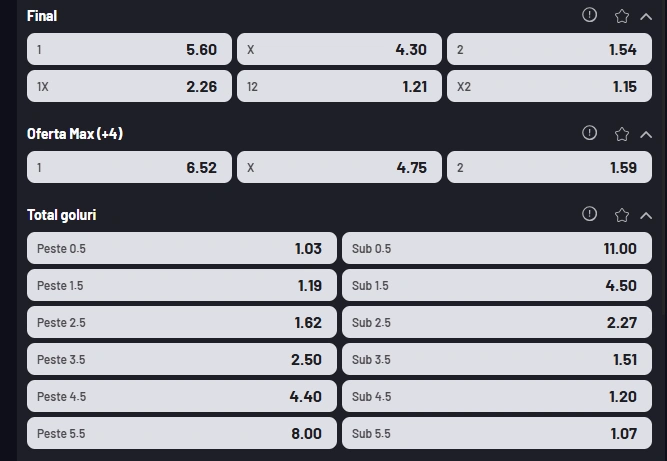Image resolution: width=667 pixels, height=461 pixels.
Task: Pick Final draw X at 4.30
Action: click(x=339, y=49)
